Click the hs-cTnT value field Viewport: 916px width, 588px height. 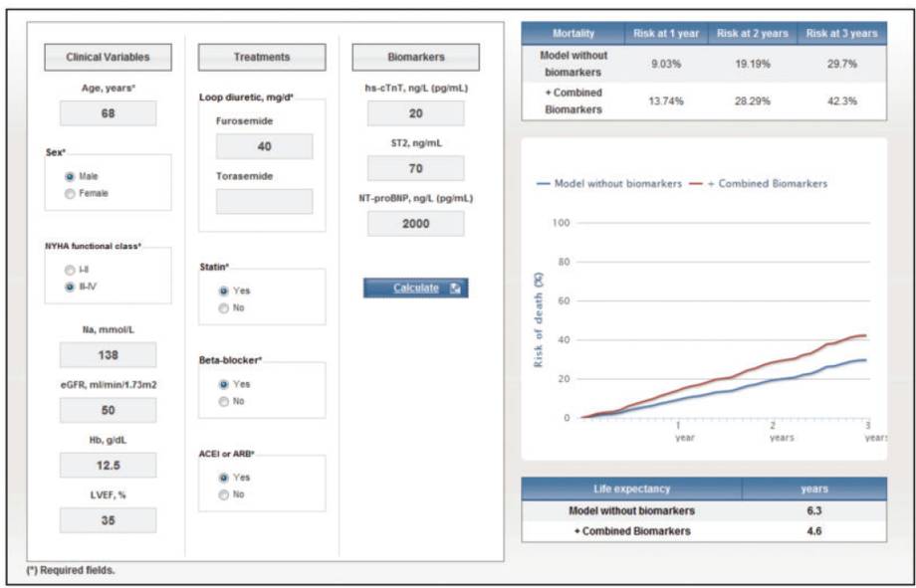(x=415, y=113)
